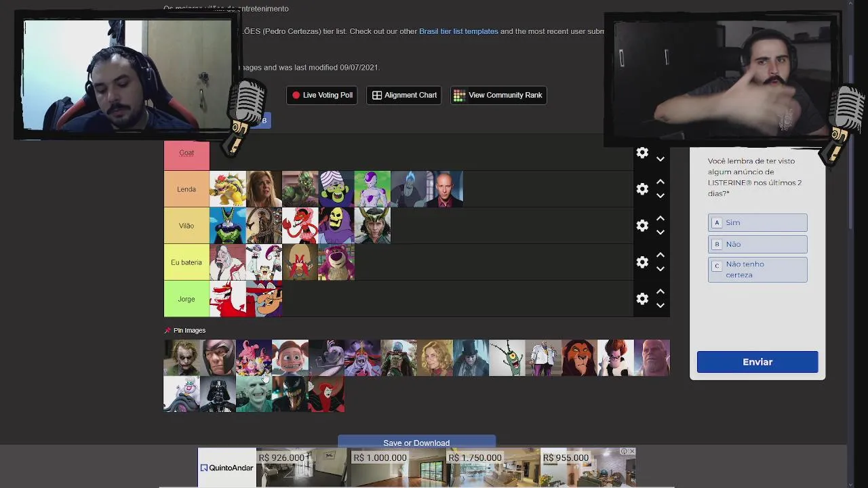
Task: Open settings gear for Jorge tier
Action: pos(642,299)
